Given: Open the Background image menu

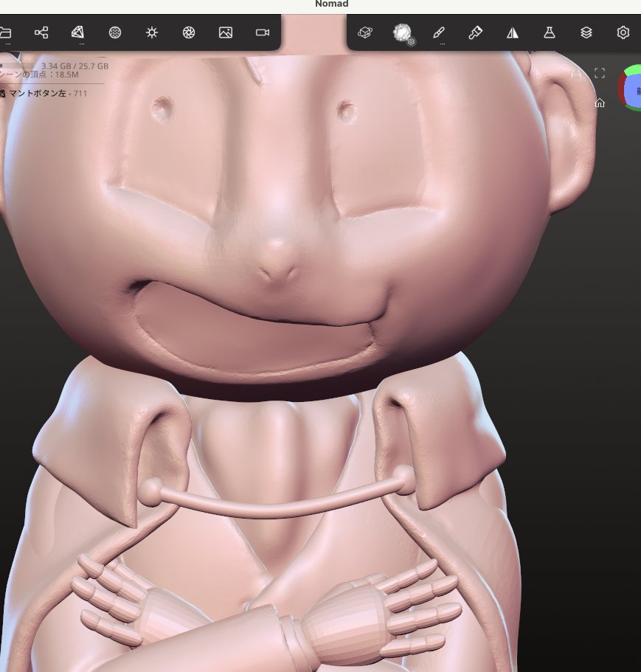Looking at the screenshot, I should coord(226,32).
